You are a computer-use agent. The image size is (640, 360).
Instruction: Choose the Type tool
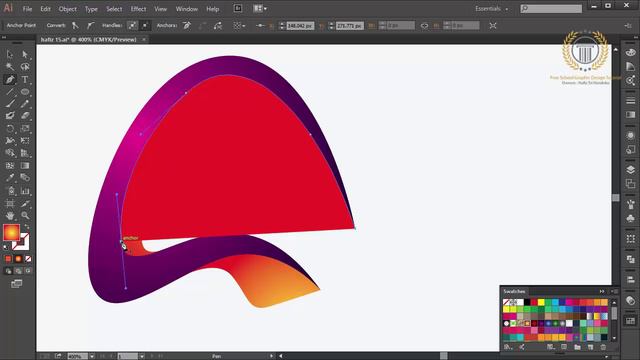point(25,79)
